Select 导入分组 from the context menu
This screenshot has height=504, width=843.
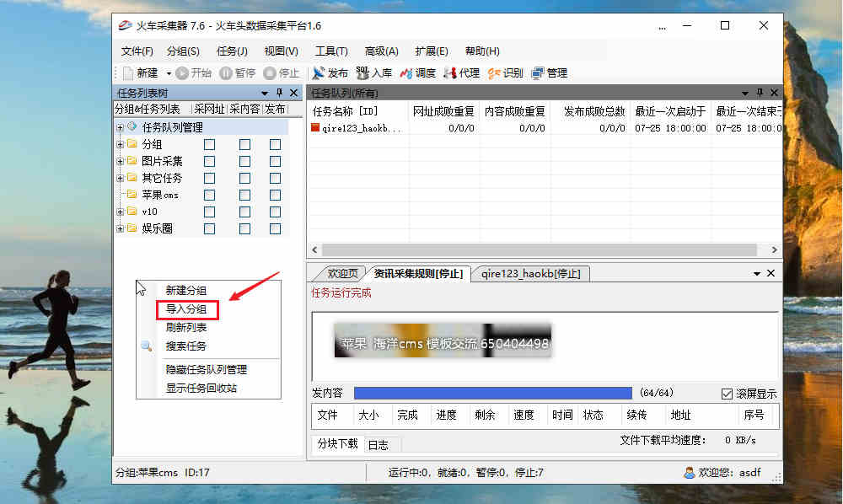point(187,310)
